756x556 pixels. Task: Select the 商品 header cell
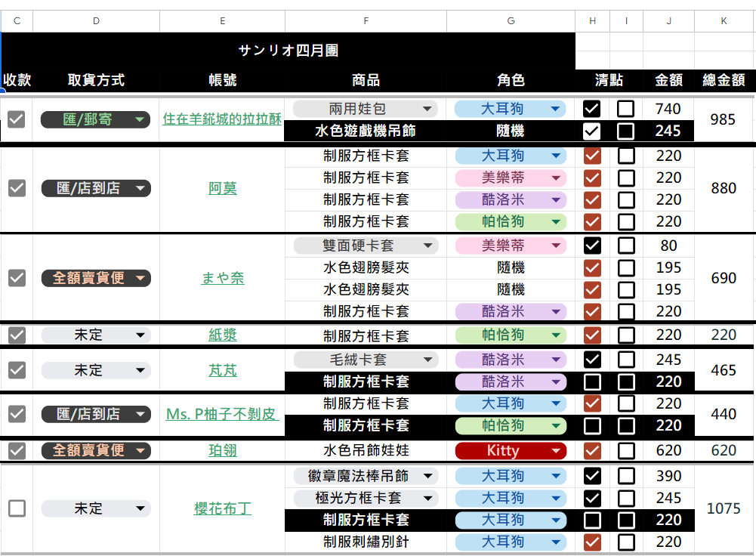(366, 79)
